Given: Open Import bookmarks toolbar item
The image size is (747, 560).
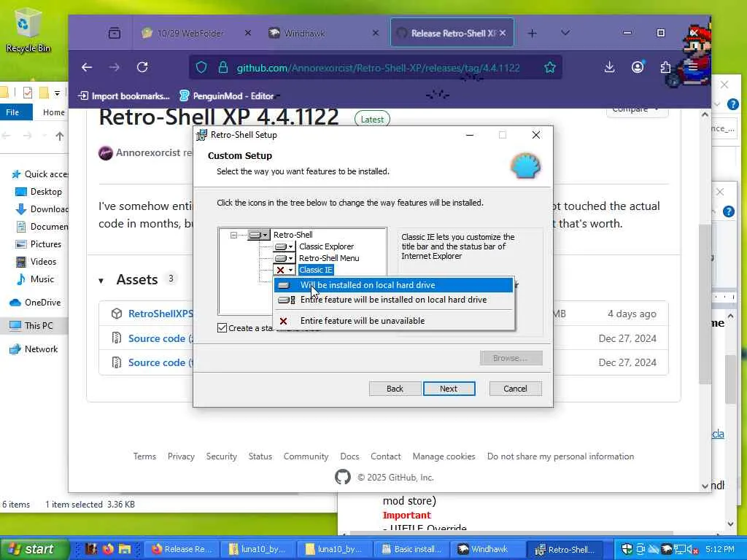Looking at the screenshot, I should click(124, 96).
